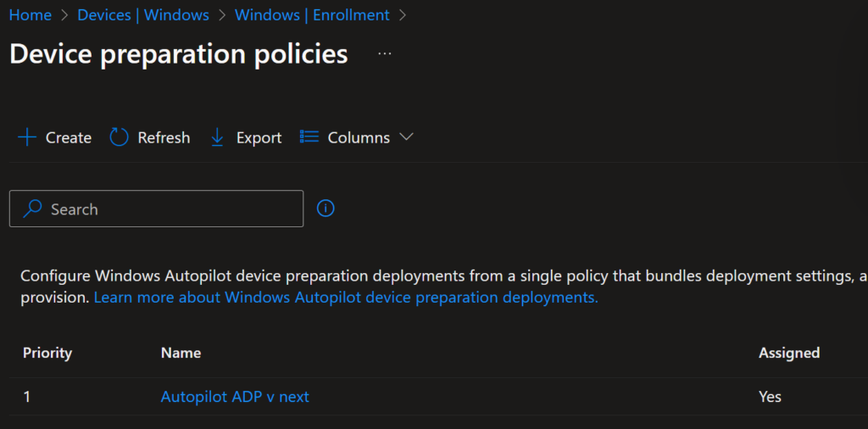Open the Devices | Windows breadcrumb

click(x=143, y=15)
